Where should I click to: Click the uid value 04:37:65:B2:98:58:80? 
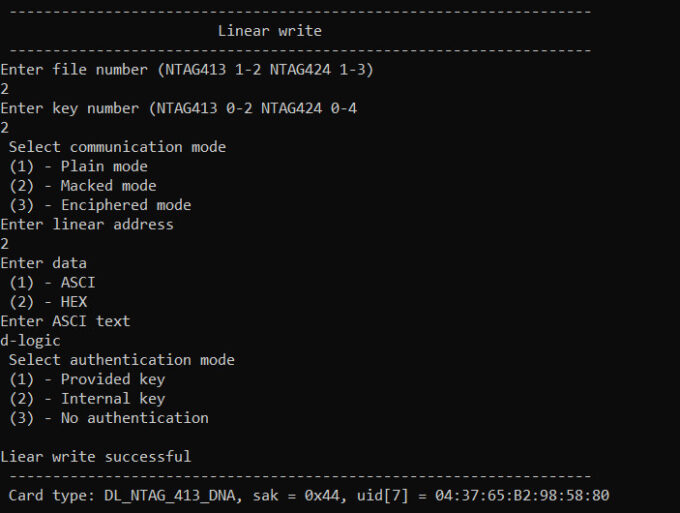coord(522,495)
